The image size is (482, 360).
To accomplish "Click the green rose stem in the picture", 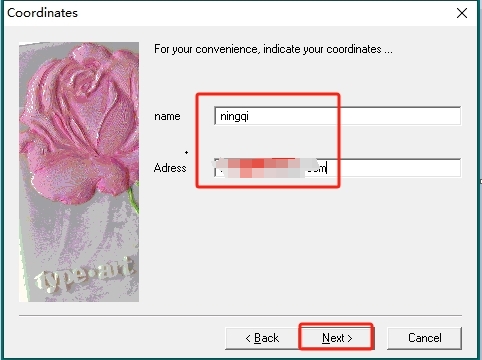I will pyautogui.click(x=134, y=199).
